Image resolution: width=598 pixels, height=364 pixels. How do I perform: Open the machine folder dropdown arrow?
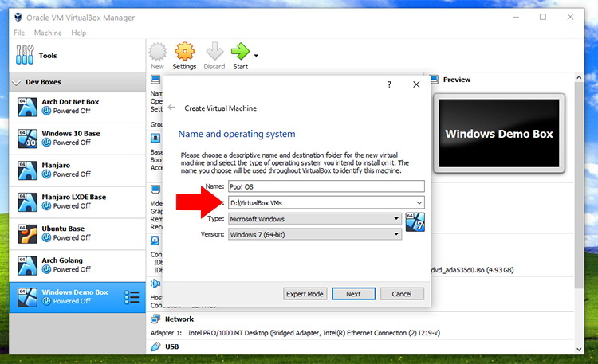(x=419, y=203)
